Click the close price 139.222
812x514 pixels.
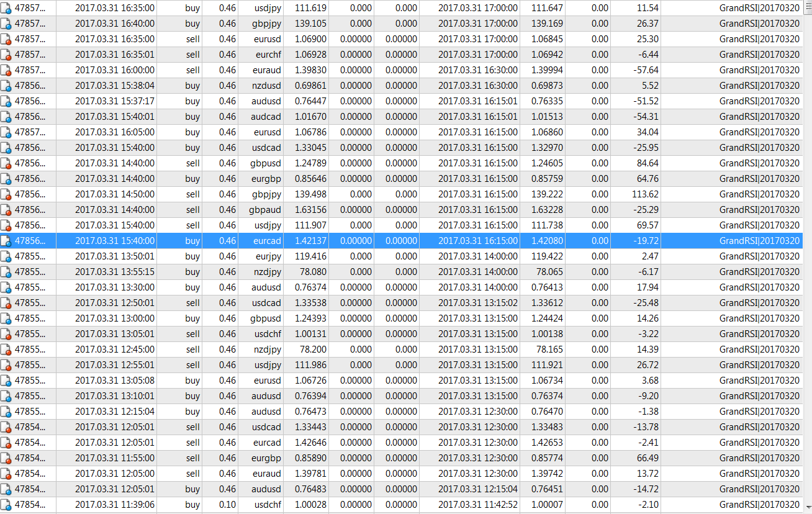pyautogui.click(x=546, y=194)
